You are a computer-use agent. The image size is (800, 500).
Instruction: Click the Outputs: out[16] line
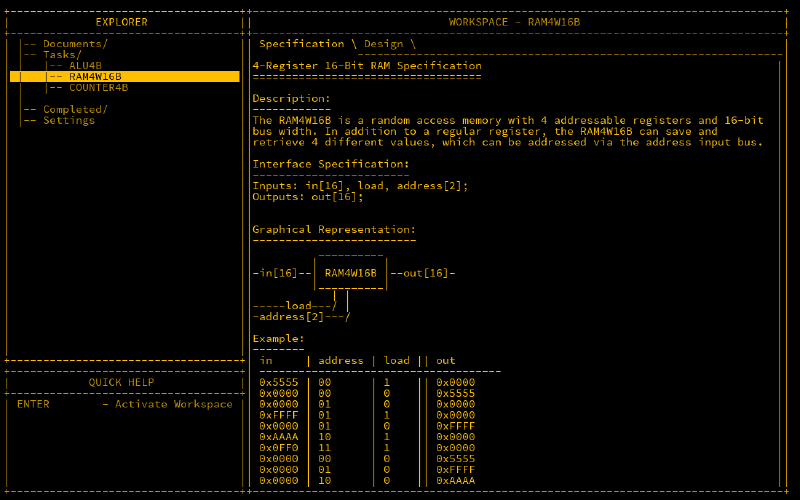[308, 197]
